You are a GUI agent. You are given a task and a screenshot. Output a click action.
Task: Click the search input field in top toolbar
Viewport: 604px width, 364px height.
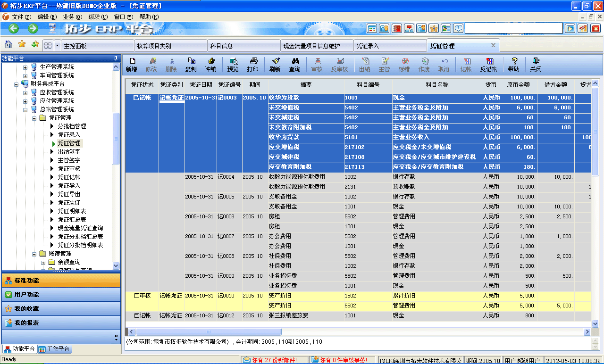pyautogui.click(x=513, y=28)
